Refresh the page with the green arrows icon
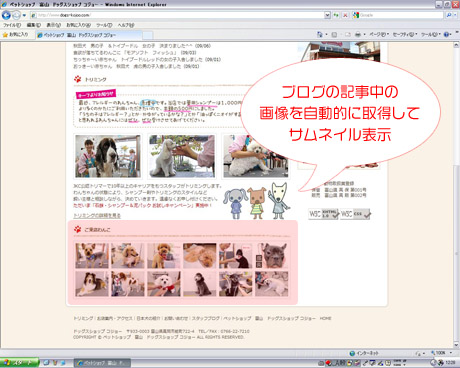The height and width of the screenshot is (368, 460). 336,15
